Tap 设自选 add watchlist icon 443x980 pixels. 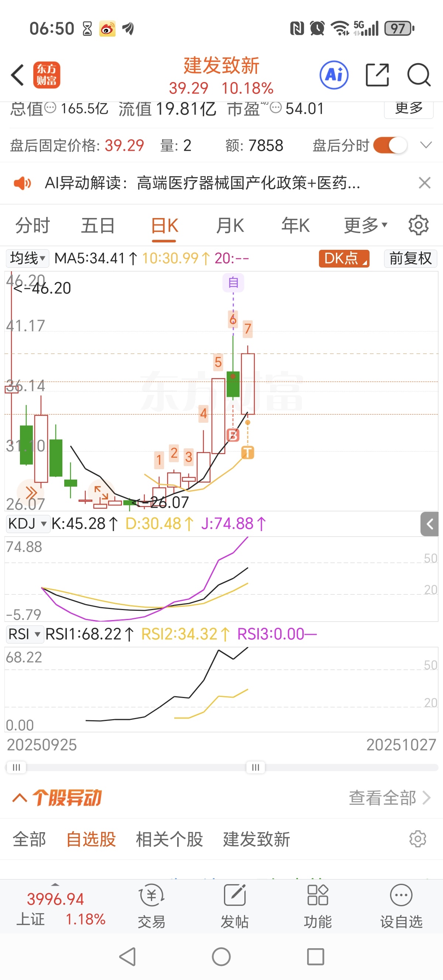[401, 906]
